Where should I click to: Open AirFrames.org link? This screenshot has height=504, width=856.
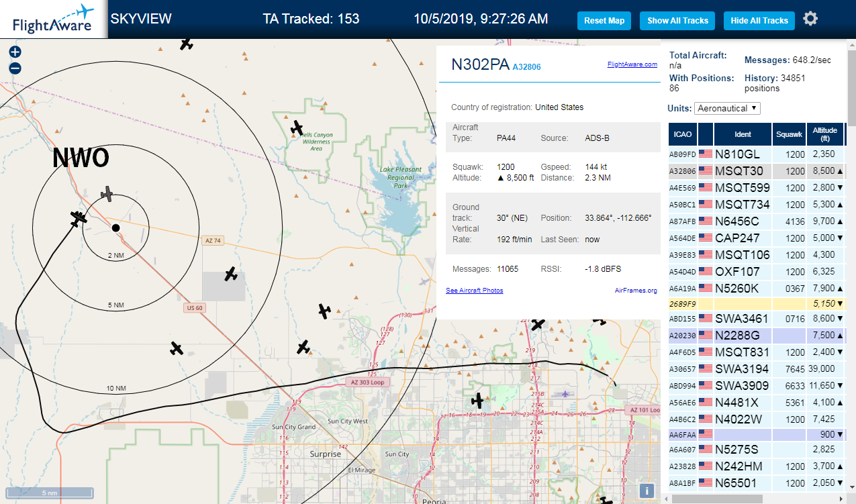(x=636, y=290)
